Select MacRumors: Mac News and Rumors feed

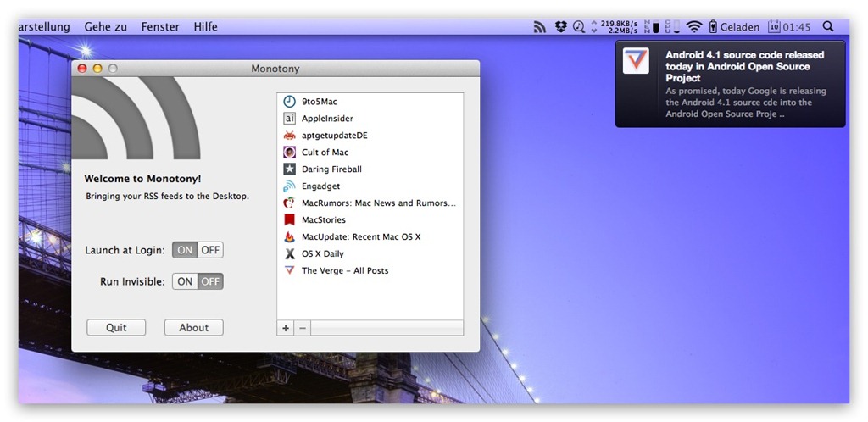point(370,203)
